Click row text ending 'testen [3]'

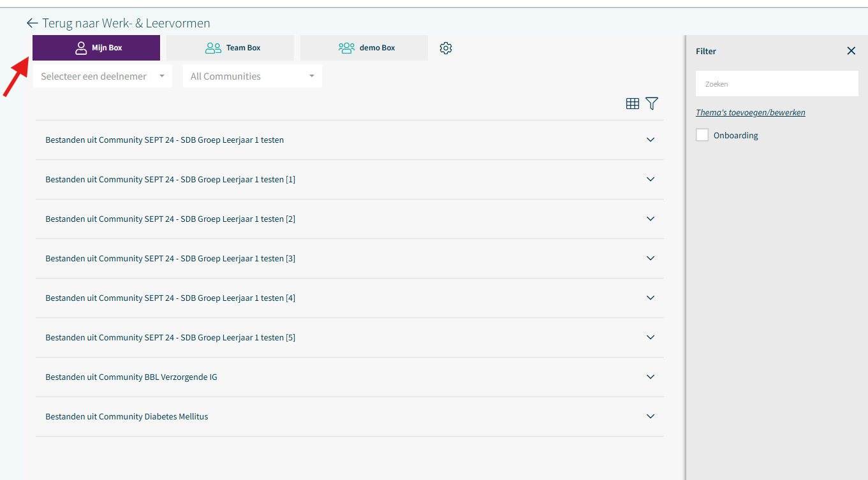170,258
